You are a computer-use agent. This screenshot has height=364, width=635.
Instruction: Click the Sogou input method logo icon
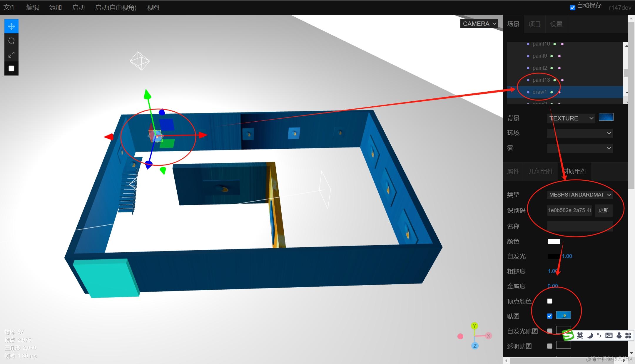[568, 335]
